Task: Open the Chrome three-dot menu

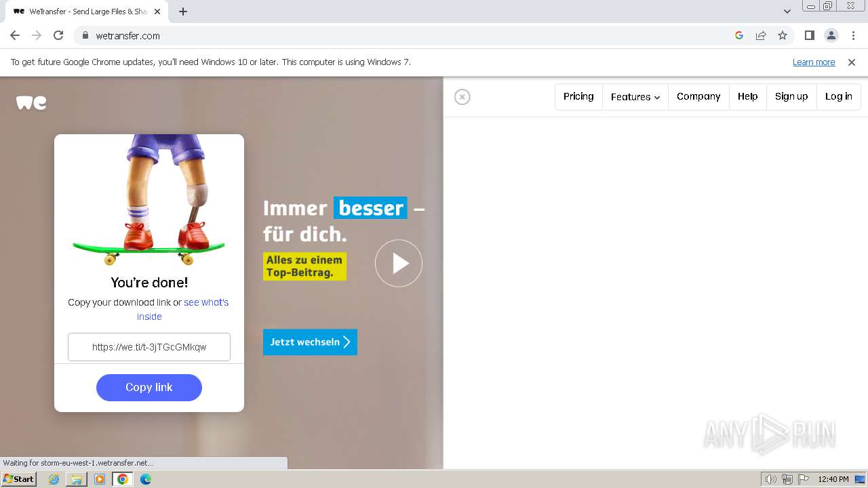Action: [853, 35]
